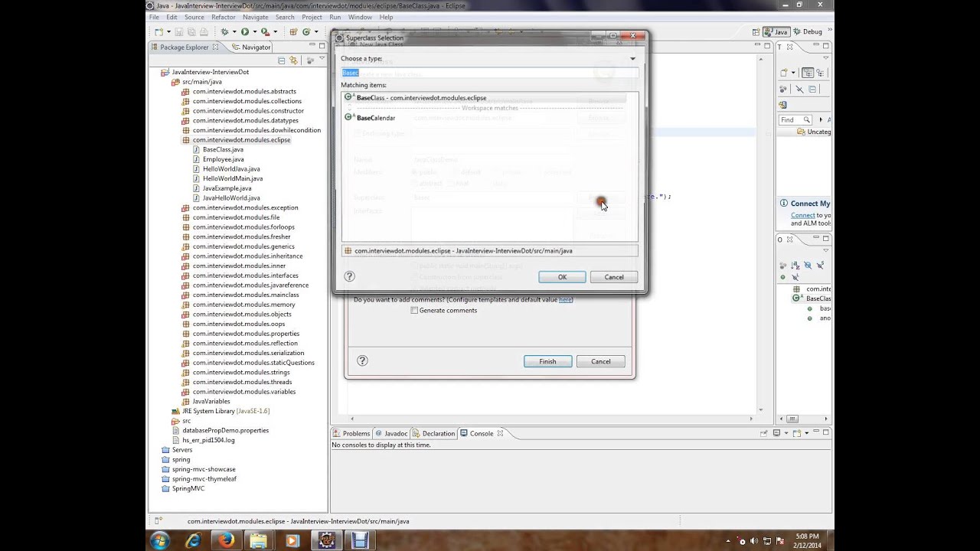Open the Debug dropdown arrow in toolbar

pyautogui.click(x=234, y=32)
